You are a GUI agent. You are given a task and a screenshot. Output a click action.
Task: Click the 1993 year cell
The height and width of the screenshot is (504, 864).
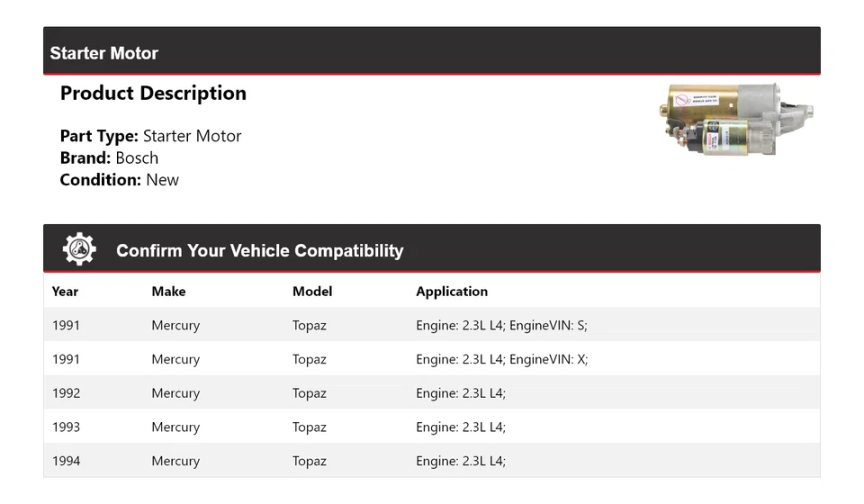(x=66, y=427)
